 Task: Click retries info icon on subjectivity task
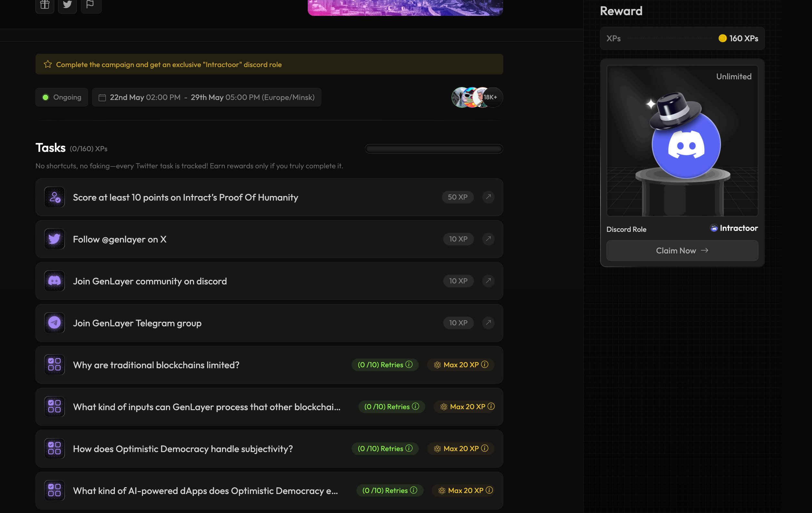[x=409, y=448]
